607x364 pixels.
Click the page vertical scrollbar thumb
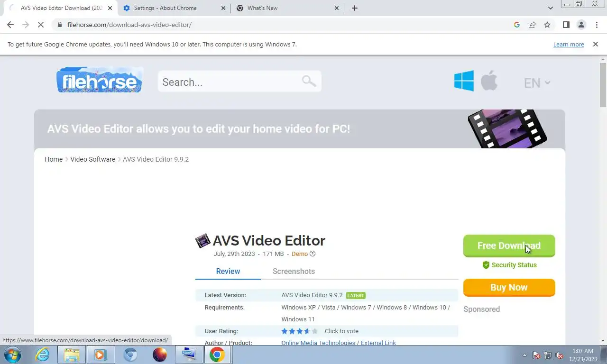tap(603, 85)
